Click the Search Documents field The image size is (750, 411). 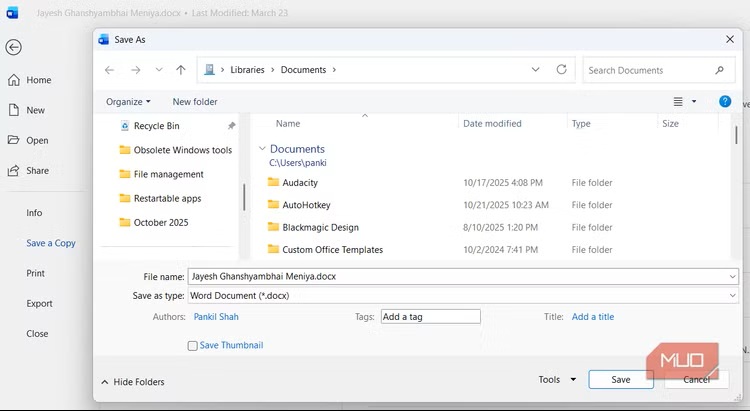pyautogui.click(x=650, y=70)
